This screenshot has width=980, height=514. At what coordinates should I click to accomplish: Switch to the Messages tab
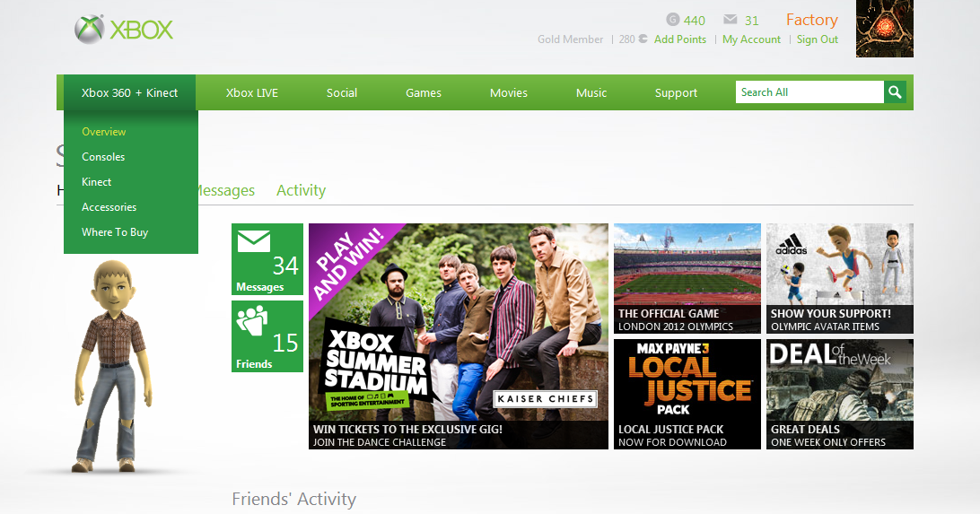226,190
